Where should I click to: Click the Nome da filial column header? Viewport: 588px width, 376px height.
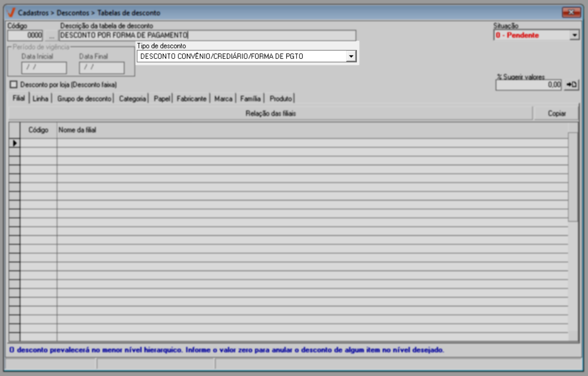[x=312, y=130]
